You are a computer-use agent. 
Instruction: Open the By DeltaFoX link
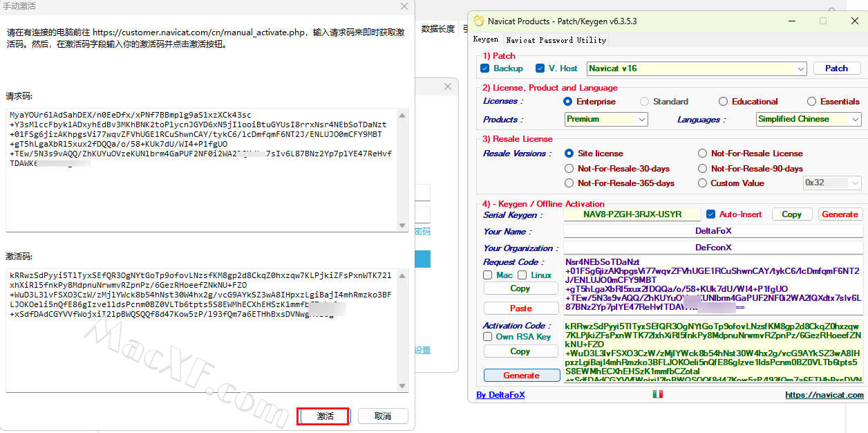point(500,395)
